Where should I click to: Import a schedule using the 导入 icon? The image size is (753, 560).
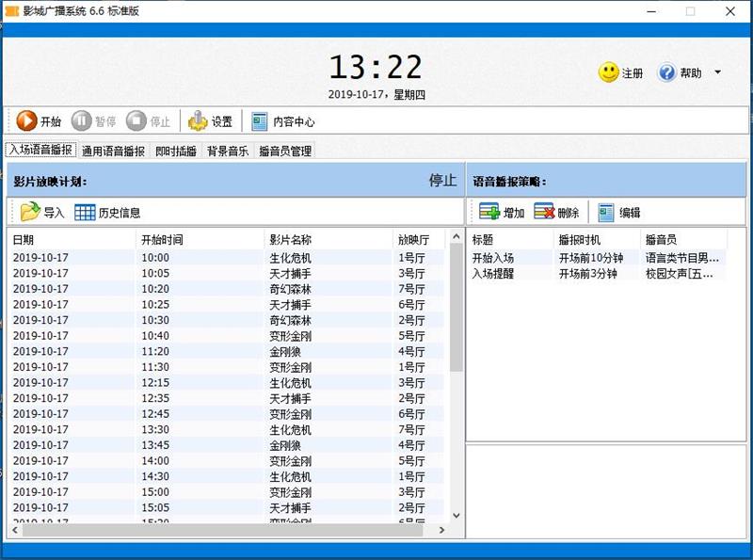(x=30, y=212)
